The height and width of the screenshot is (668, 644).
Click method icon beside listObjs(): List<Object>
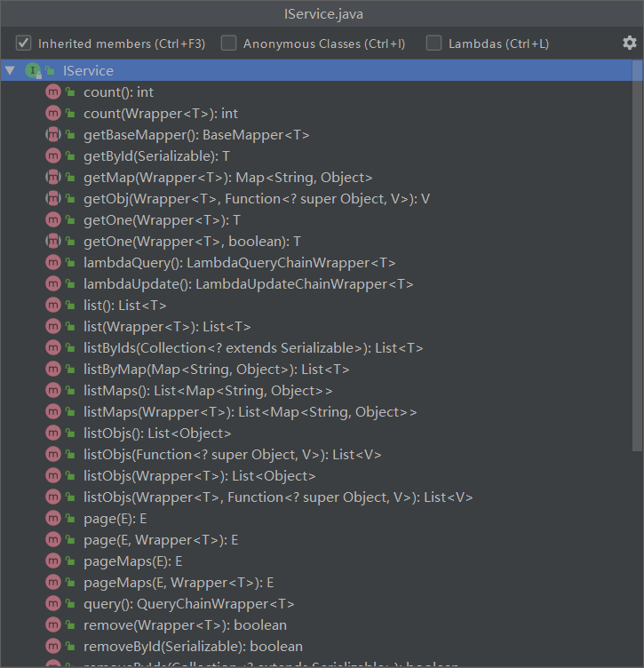click(x=53, y=433)
